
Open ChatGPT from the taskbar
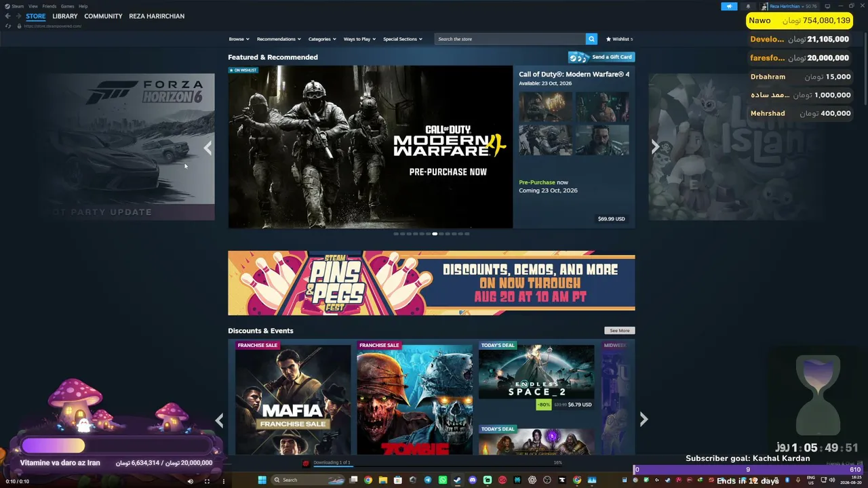[x=532, y=480]
